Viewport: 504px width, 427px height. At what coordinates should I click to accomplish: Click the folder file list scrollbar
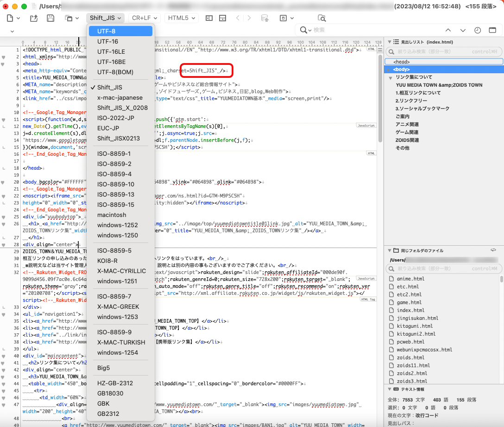(x=501, y=279)
